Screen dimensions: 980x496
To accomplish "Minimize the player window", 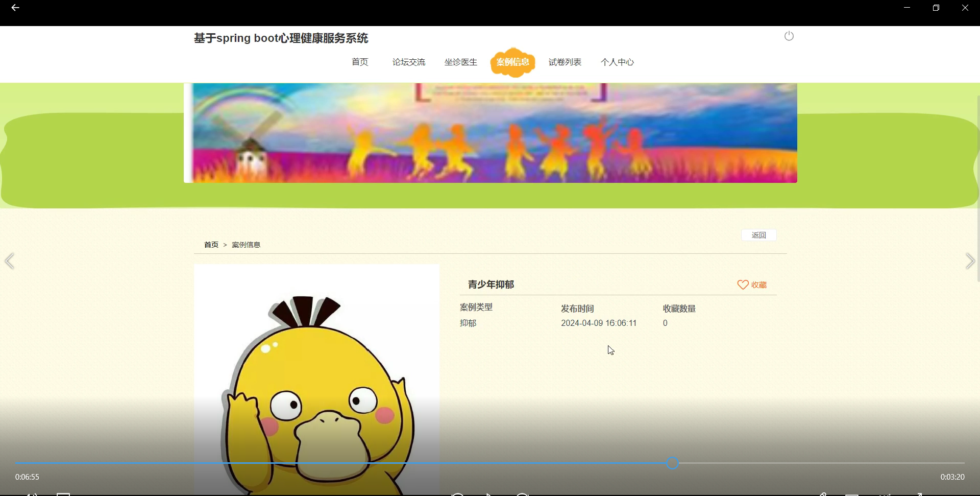I will (907, 8).
